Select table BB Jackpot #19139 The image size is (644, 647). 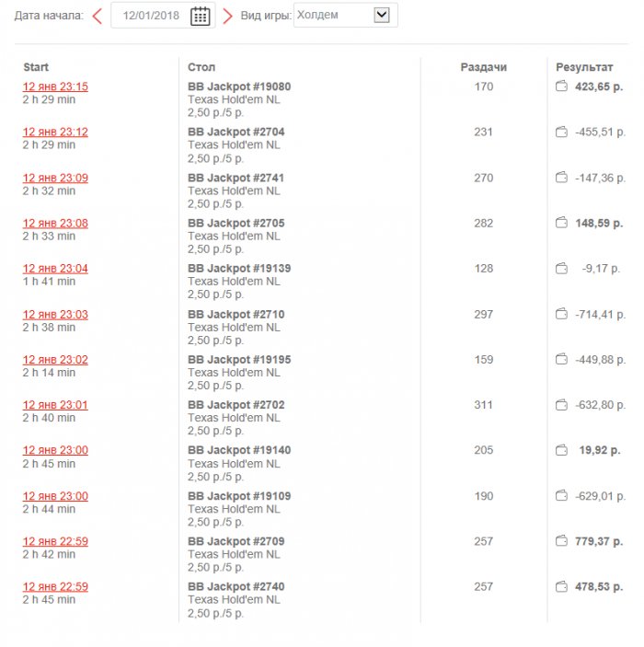coord(239,269)
